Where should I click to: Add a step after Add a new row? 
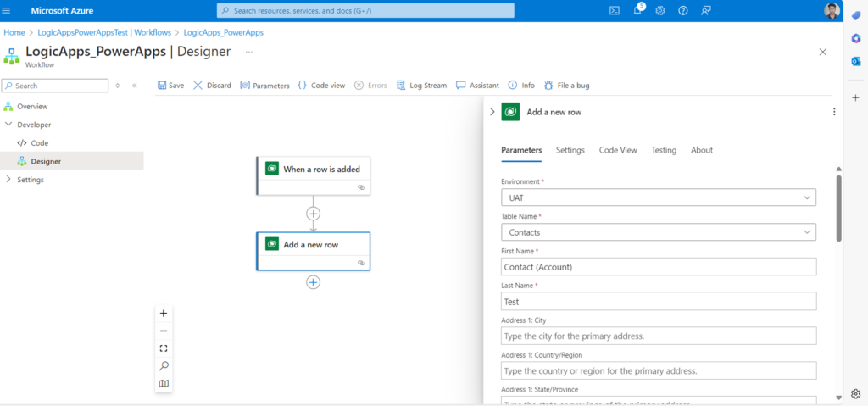pos(314,282)
